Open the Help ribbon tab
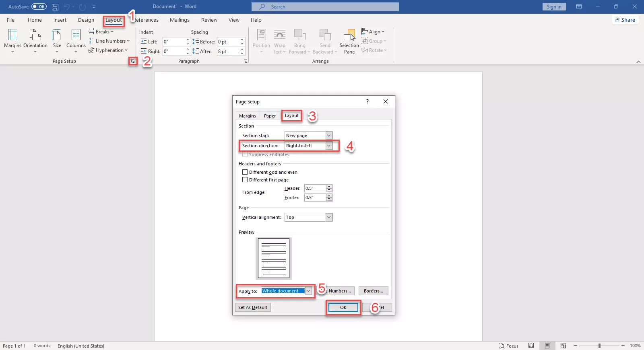 tap(256, 20)
